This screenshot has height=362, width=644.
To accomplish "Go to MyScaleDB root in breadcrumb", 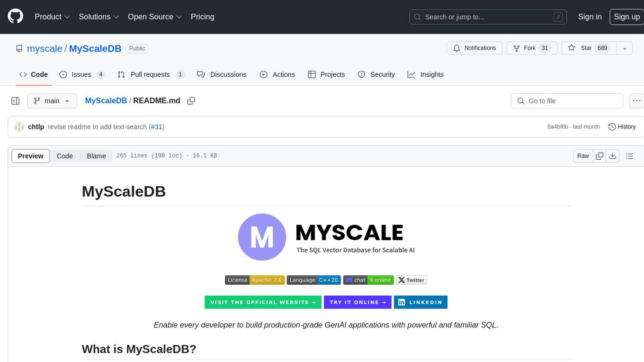I will coord(106,100).
